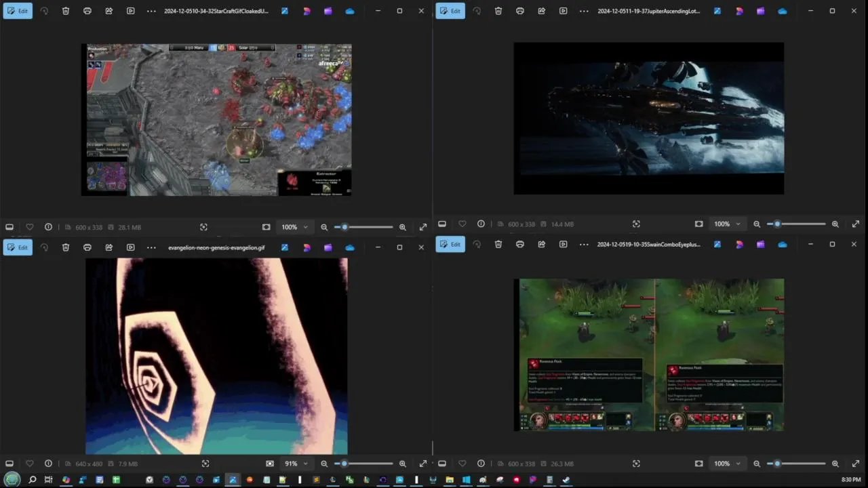Print the SwainCombo image
Screen dimensions: 868x488
(520, 244)
